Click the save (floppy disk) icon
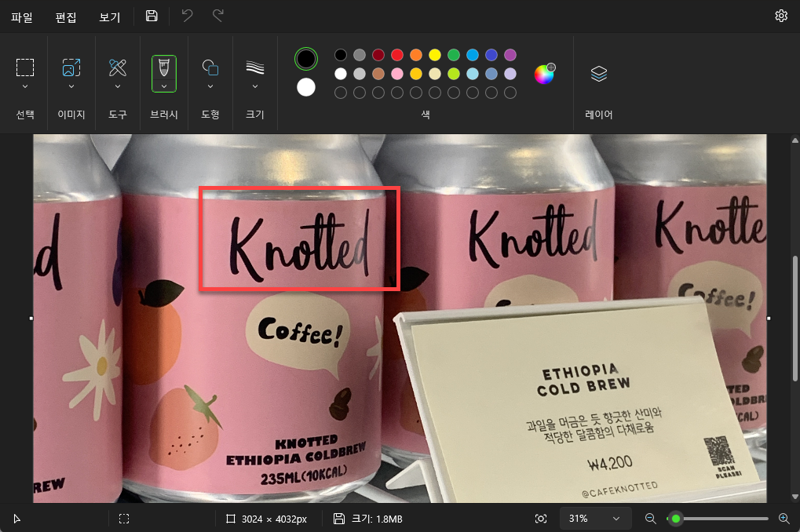The width and height of the screenshot is (800, 532). click(152, 16)
